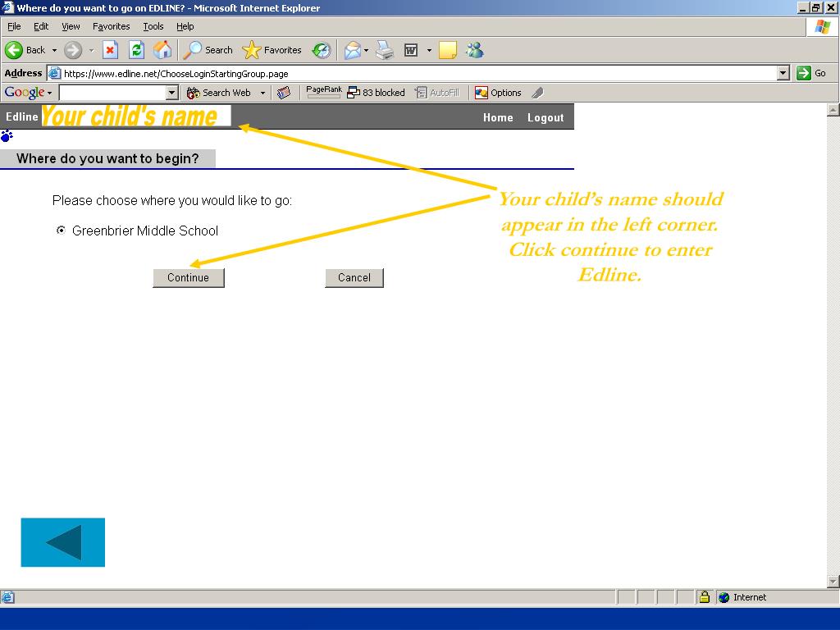
Task: Edit page with Word icon
Action: click(x=411, y=50)
